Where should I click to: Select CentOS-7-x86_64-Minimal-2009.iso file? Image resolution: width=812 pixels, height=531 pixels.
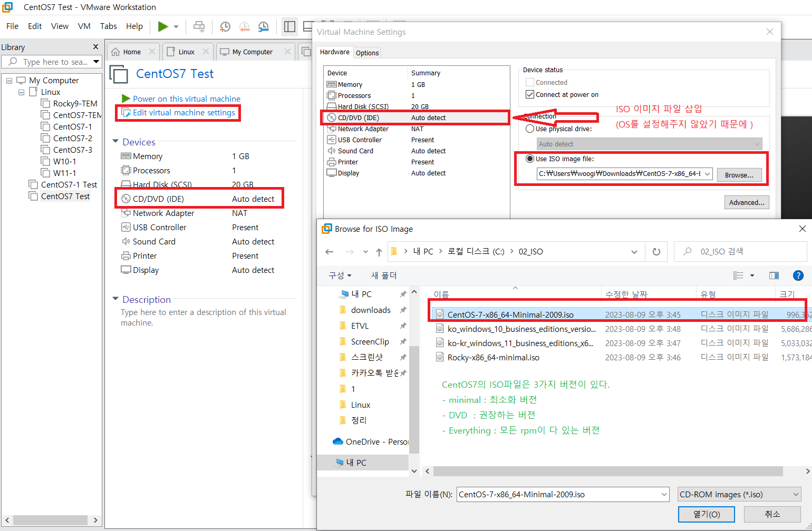[x=510, y=314]
